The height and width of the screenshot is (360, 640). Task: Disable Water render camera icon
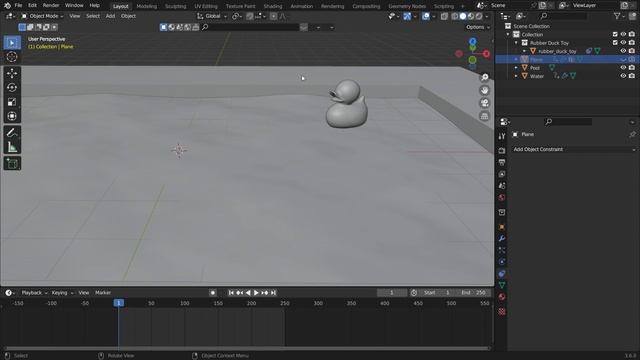(632, 76)
